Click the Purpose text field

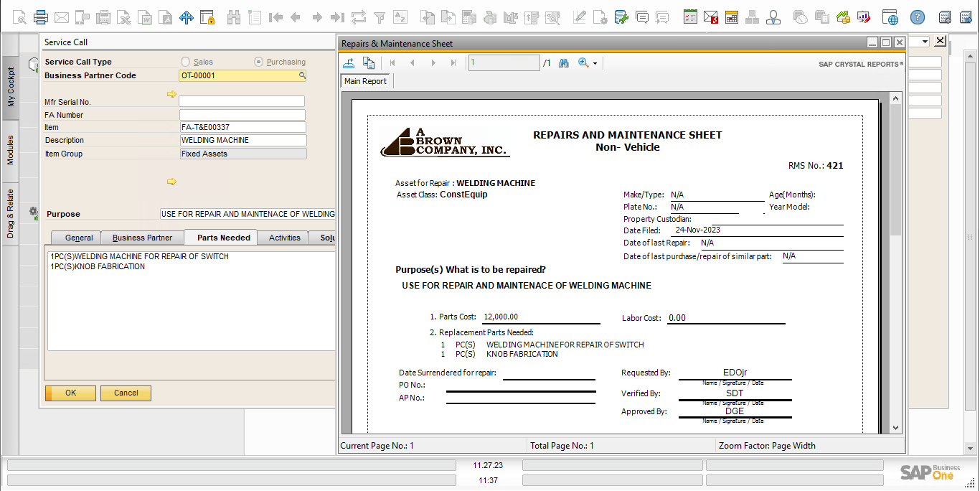point(248,214)
